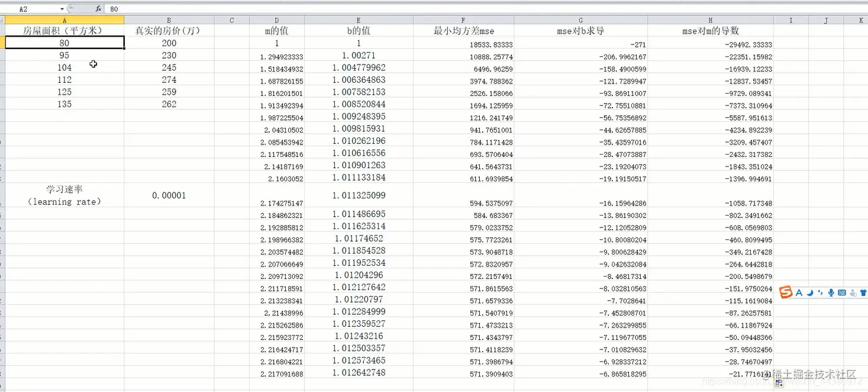
Task: Select the mse cell 584.683367
Action: [463, 215]
